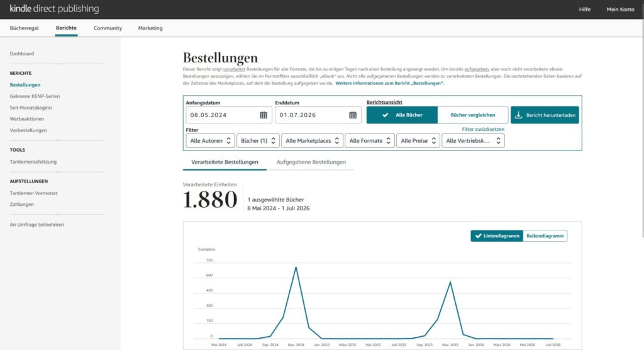The width and height of the screenshot is (644, 350).
Task: Open Gelesene KENP-Seiten report
Action: tap(35, 96)
